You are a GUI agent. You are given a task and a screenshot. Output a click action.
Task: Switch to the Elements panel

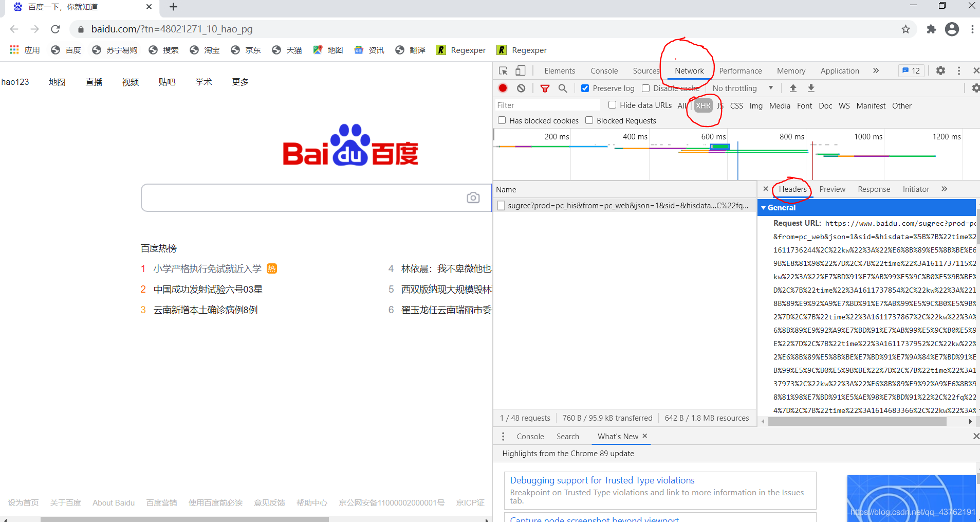coord(560,71)
